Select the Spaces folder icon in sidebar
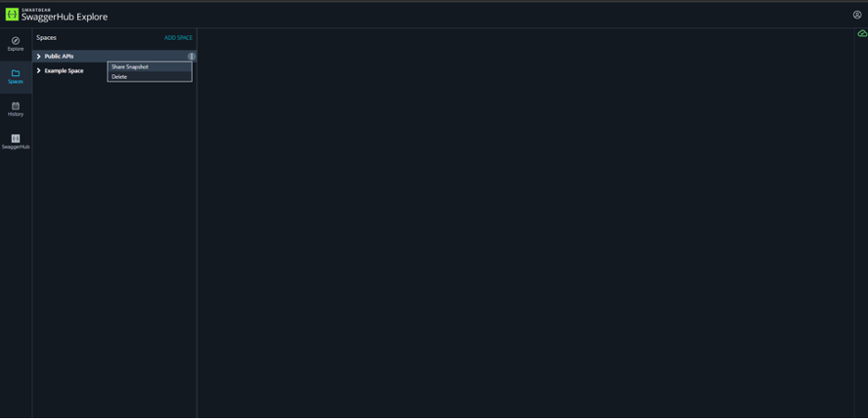 pyautogui.click(x=16, y=73)
